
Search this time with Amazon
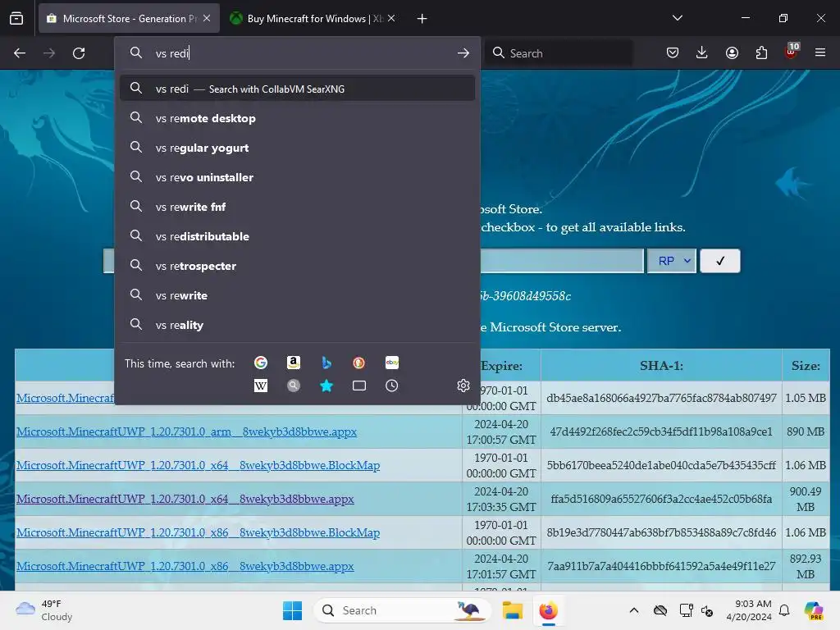click(293, 363)
